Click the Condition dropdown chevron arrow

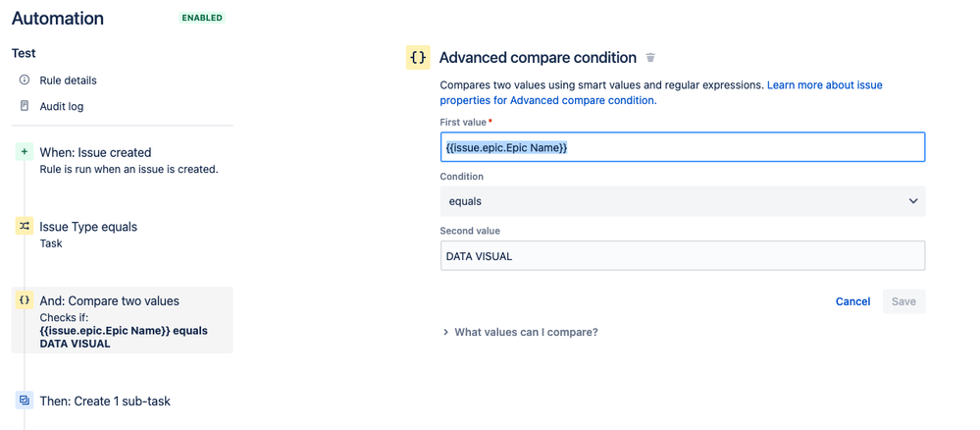912,201
